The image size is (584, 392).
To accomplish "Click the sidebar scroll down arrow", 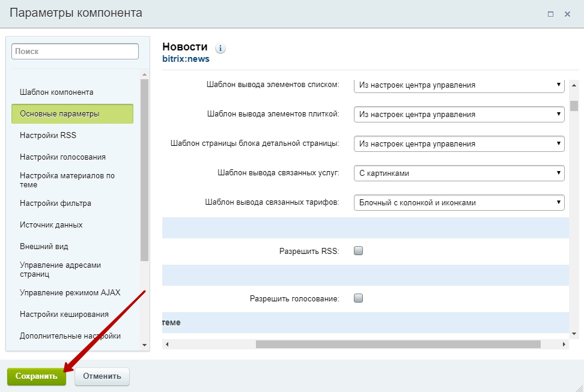I will tap(145, 345).
